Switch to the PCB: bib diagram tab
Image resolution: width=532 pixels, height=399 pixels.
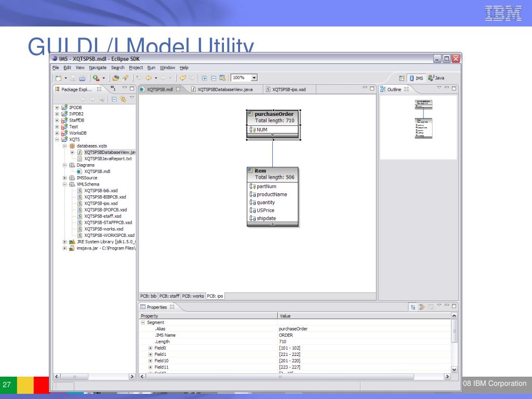pos(148,296)
